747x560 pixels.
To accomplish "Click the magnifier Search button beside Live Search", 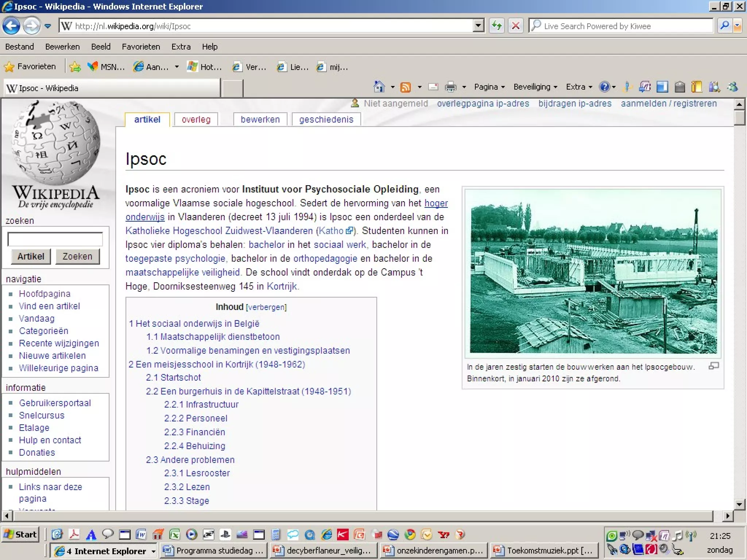I will pos(724,26).
